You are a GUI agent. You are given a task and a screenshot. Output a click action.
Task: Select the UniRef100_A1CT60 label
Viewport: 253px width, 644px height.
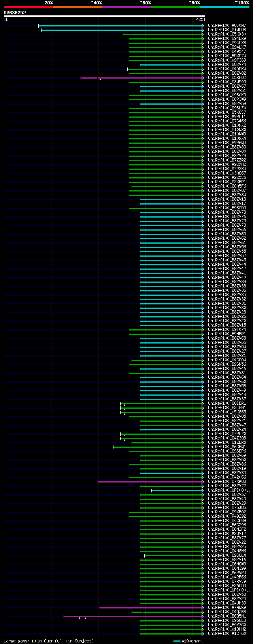coord(227,634)
